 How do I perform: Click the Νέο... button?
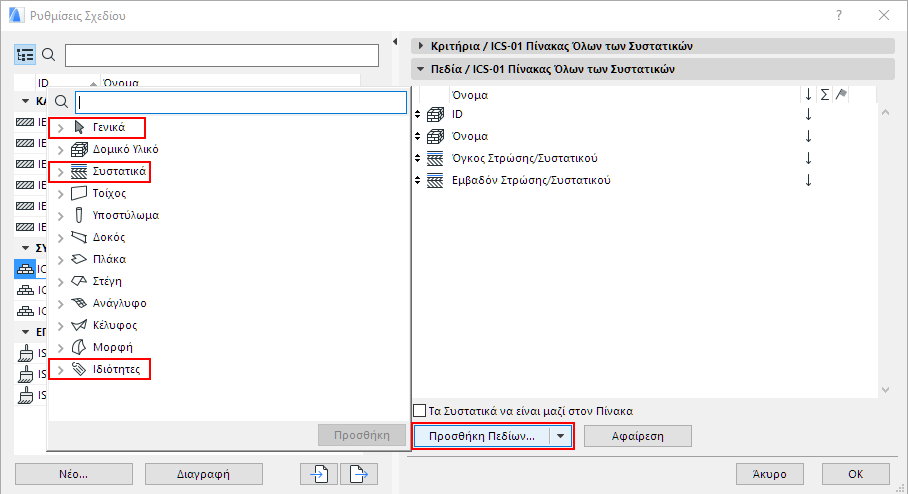pyautogui.click(x=74, y=474)
